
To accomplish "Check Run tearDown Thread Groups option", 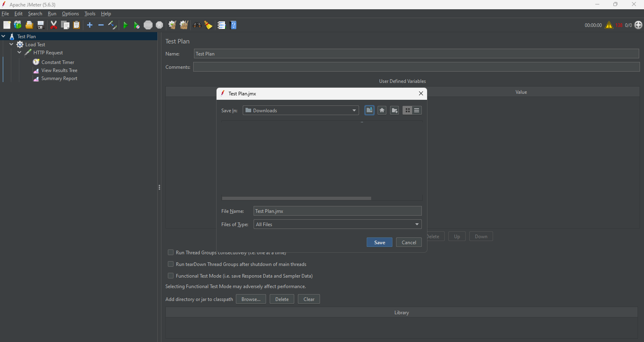I will (x=171, y=264).
